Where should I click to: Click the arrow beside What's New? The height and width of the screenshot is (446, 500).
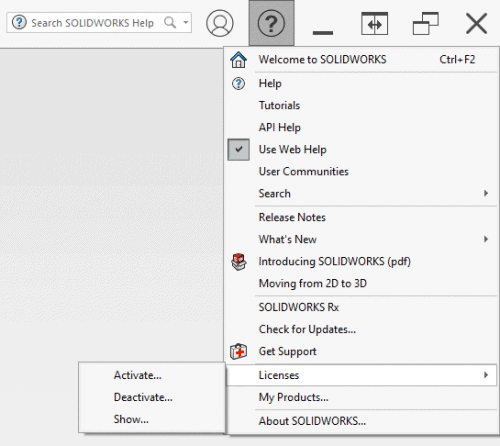point(486,239)
